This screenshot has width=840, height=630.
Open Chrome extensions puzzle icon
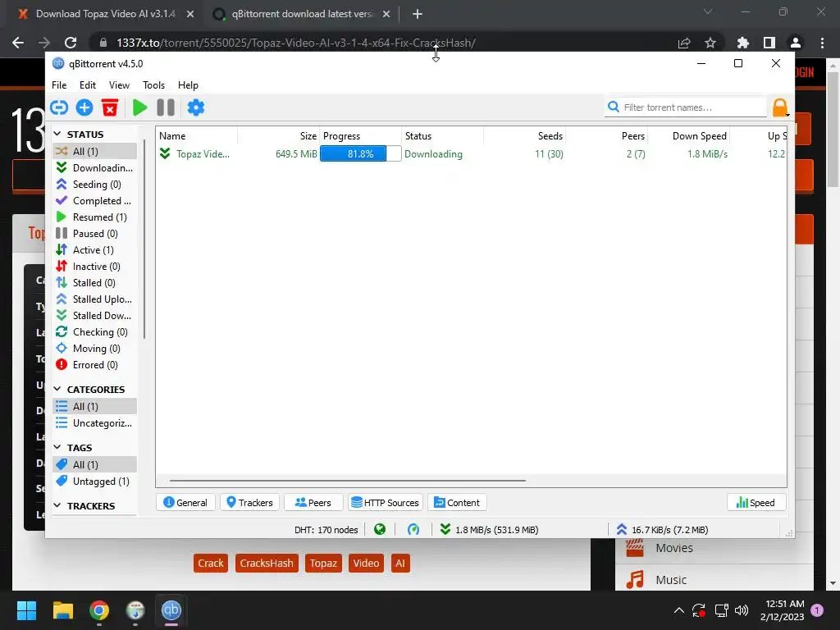742,43
